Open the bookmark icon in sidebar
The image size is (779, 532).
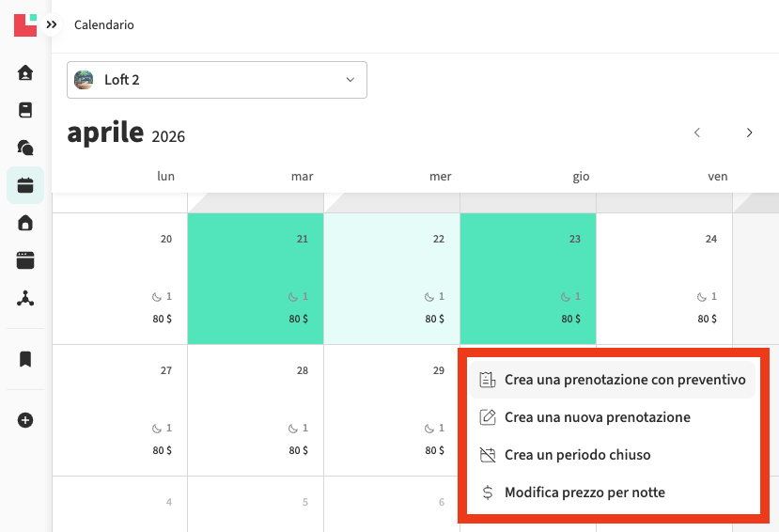point(25,359)
